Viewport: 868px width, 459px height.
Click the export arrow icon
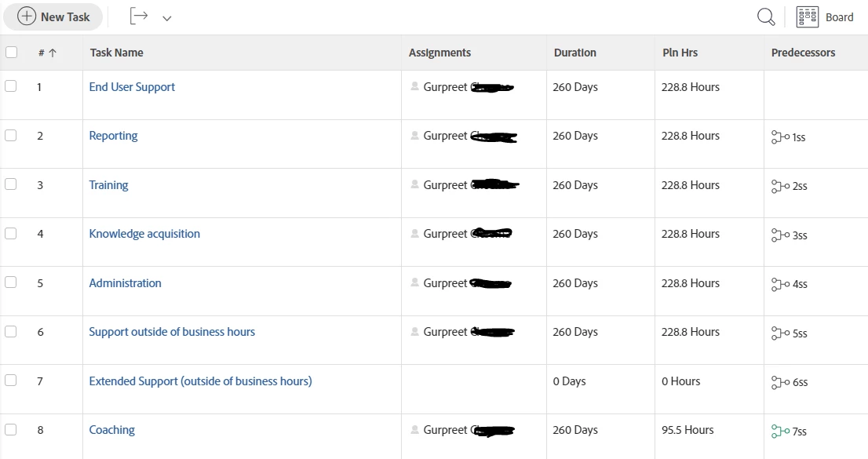tap(138, 16)
